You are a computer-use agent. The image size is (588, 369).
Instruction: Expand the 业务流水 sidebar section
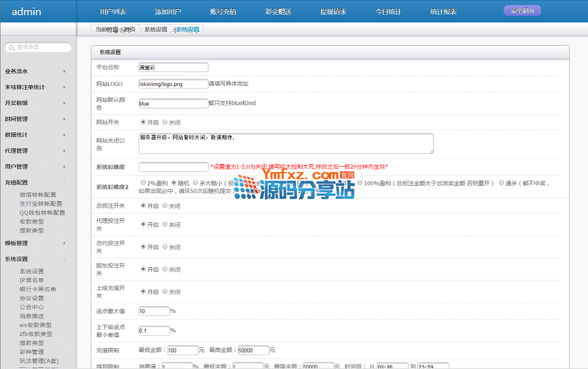64,71
